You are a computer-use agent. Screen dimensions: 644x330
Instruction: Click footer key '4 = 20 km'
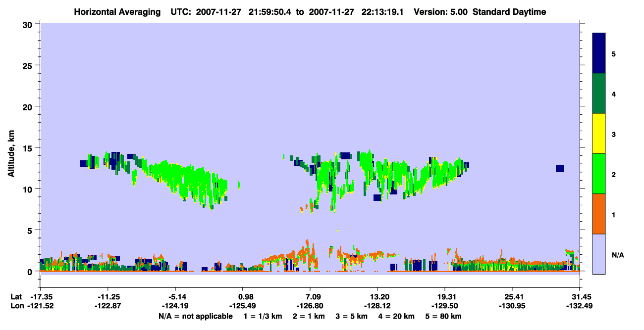(x=397, y=316)
